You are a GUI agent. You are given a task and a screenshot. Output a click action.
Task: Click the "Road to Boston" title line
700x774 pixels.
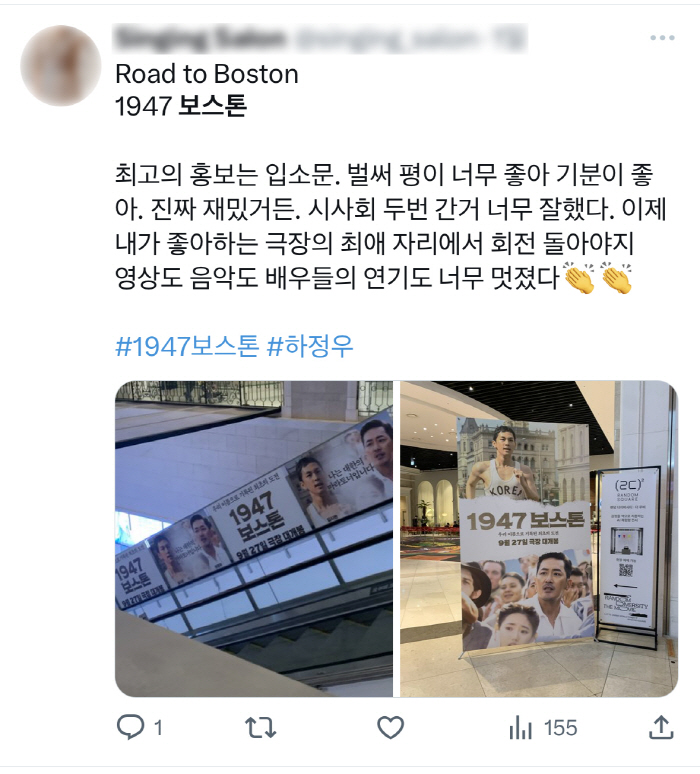[x=207, y=75]
